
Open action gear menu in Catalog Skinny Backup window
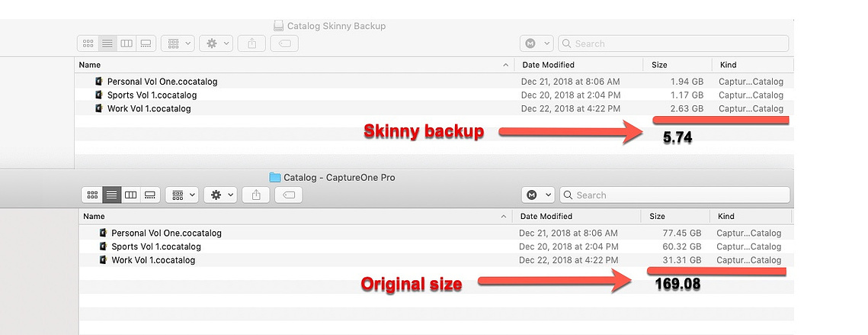[x=216, y=43]
